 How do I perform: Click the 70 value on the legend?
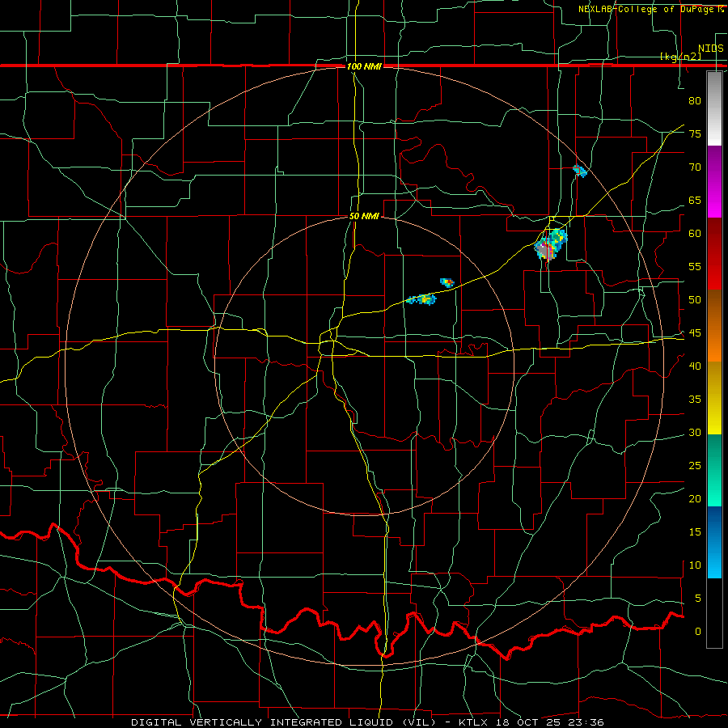695,167
